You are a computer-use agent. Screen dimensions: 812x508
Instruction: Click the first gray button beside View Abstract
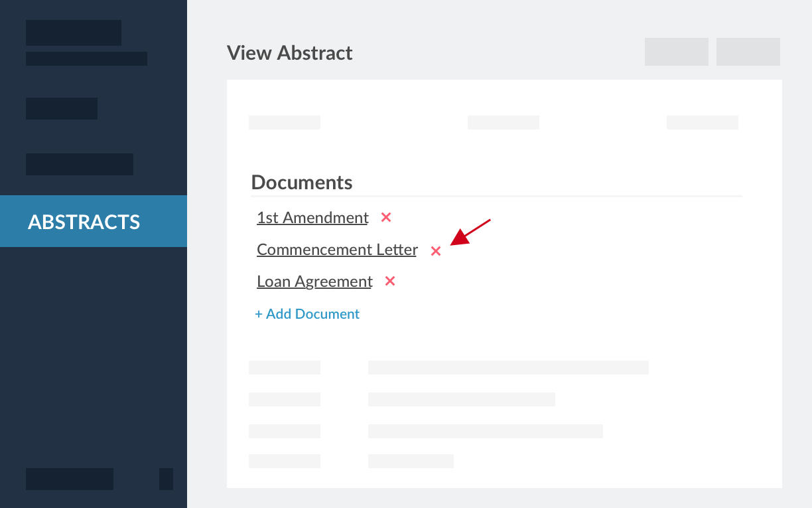[676, 52]
